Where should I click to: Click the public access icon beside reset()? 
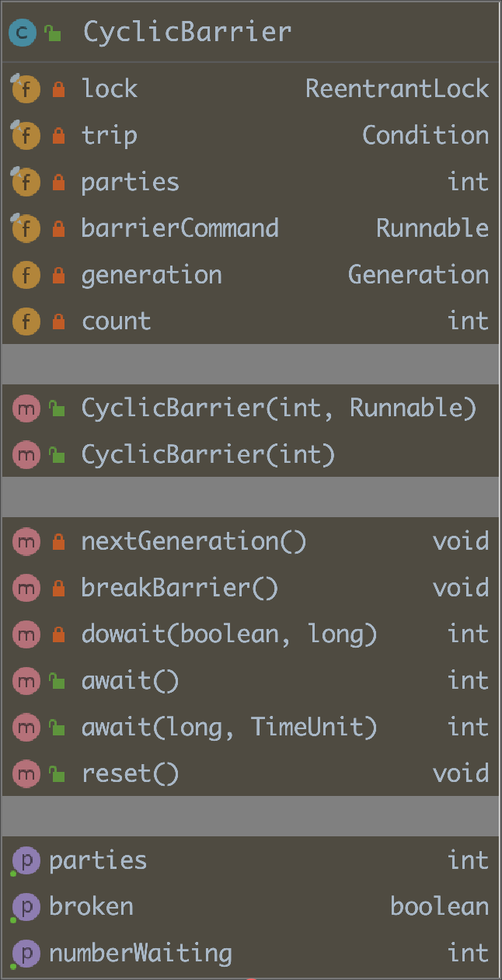(x=57, y=774)
